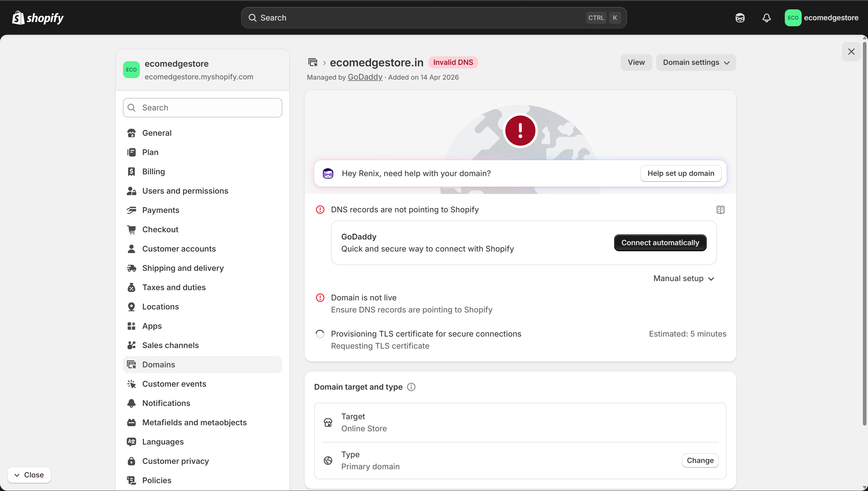Collapse the panel with bottom Close chevron
This screenshot has width=868, height=491.
click(x=29, y=475)
